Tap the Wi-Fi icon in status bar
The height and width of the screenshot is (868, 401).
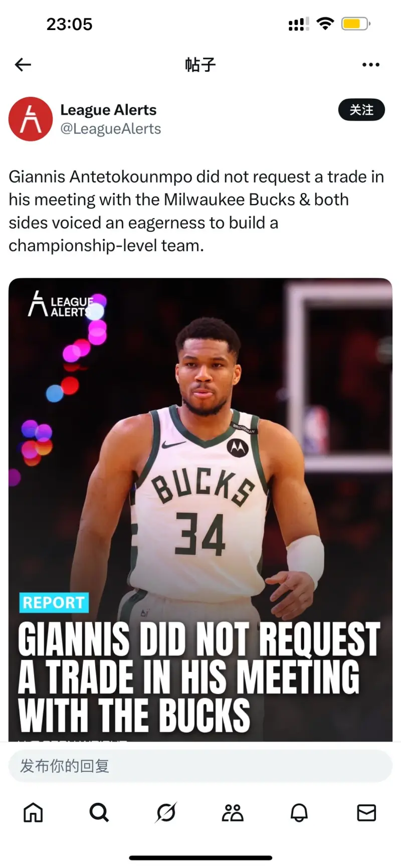326,24
